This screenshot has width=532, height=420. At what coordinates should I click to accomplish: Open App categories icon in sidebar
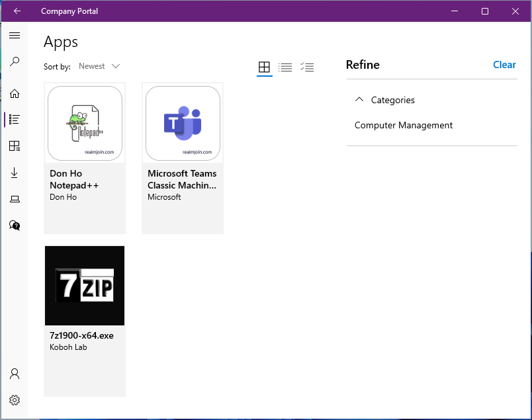(x=15, y=146)
